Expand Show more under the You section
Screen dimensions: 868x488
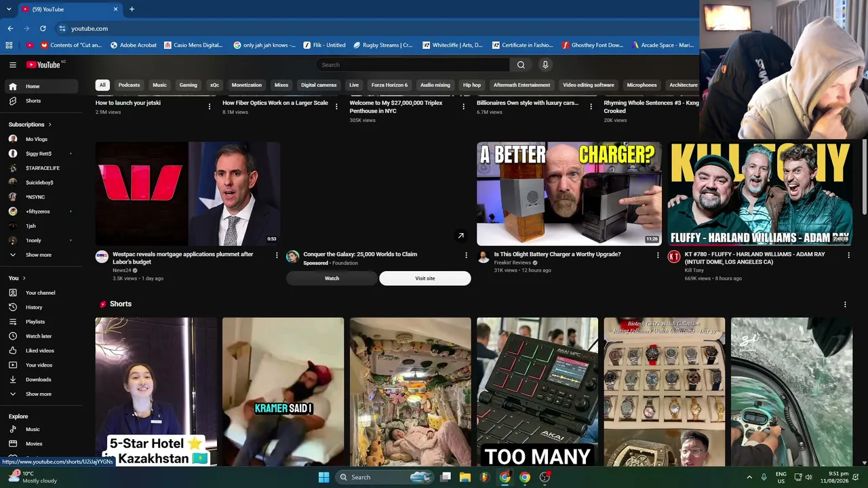point(41,394)
